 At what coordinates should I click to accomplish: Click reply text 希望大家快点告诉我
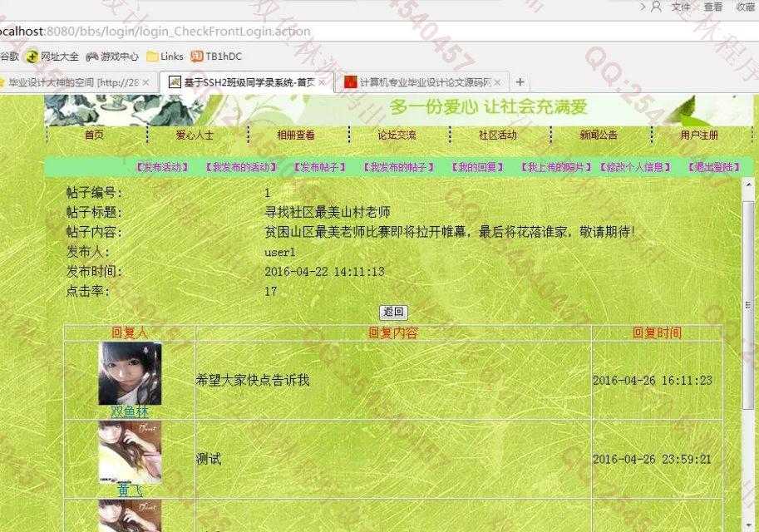[x=253, y=380]
